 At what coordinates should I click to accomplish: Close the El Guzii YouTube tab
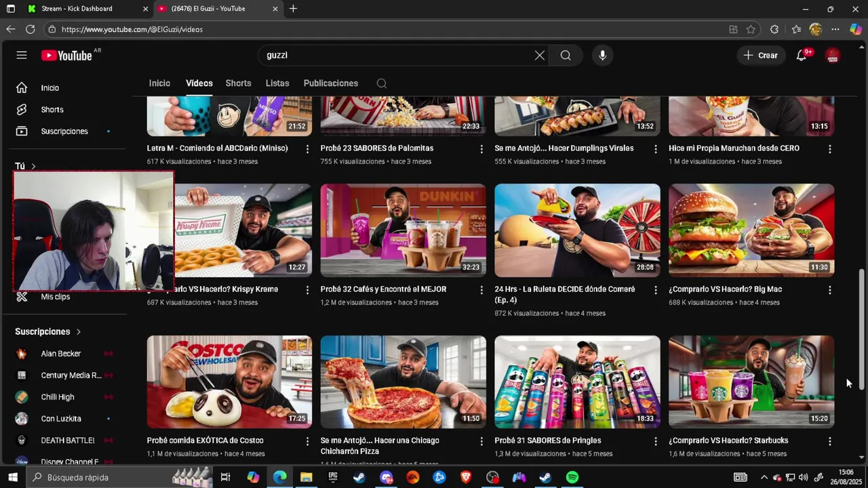(x=275, y=9)
